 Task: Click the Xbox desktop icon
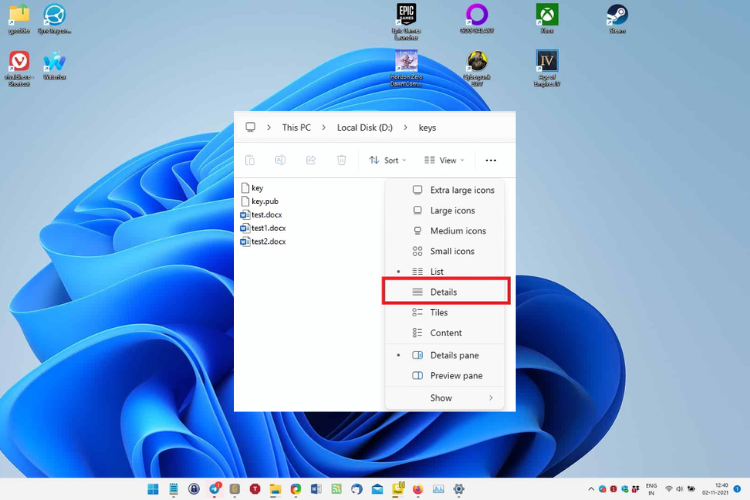point(547,17)
